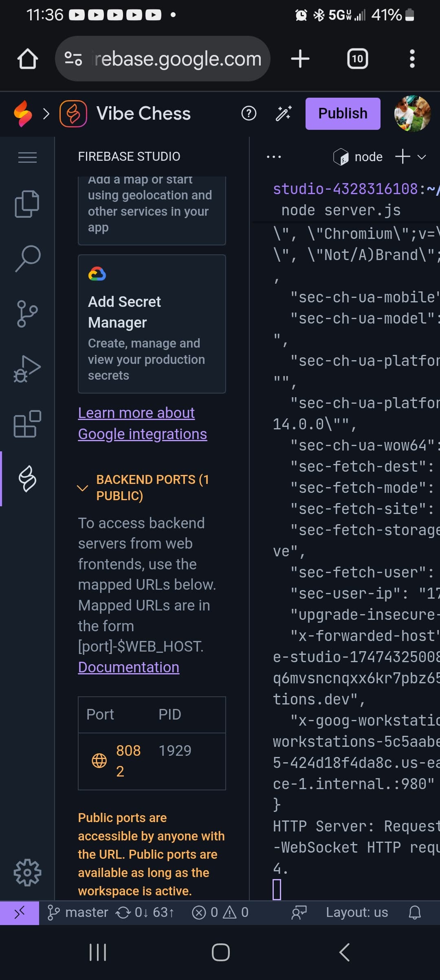Open errors and warnings count in status bar
Viewport: 440px width, 980px height.
[220, 912]
